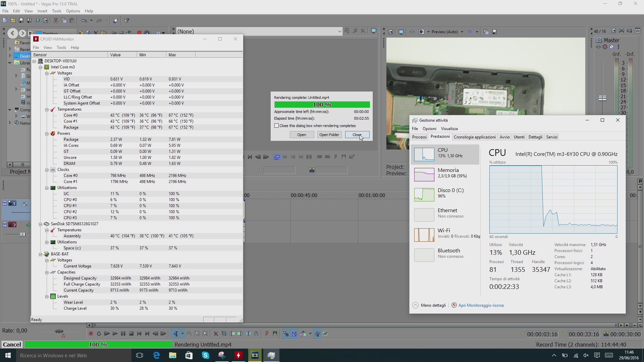This screenshot has height=362, width=644.
Task: Click the Open Folder button
Action: (x=329, y=135)
